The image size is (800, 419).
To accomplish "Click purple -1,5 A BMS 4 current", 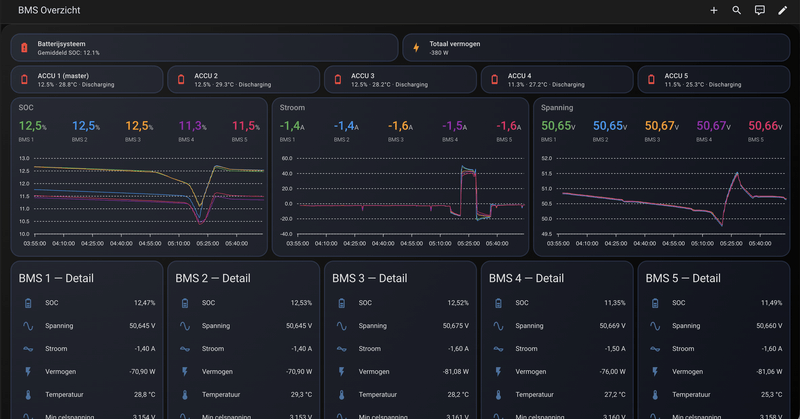I will coord(454,126).
